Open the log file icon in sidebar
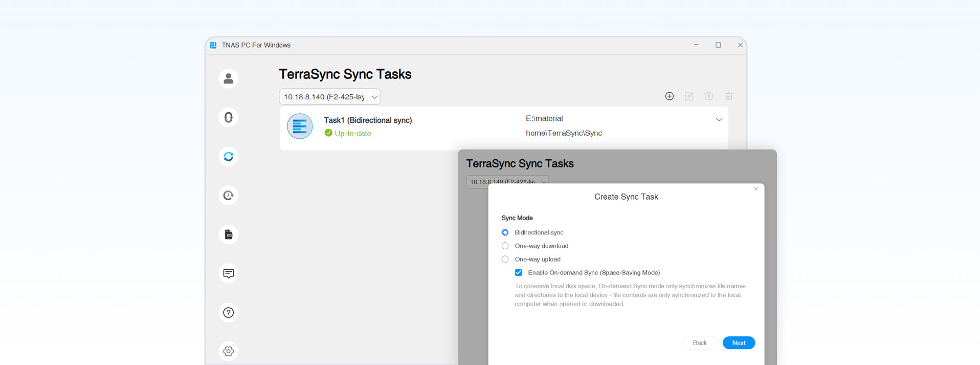Screen dimensions: 980x365 pyautogui.click(x=228, y=234)
